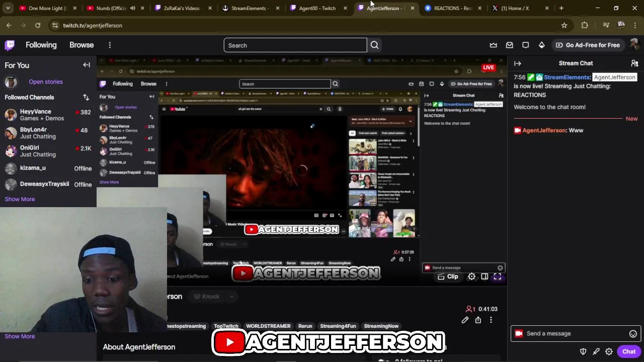This screenshot has width=644, height=362.
Task: Switch to Agent00 - Twitch tab
Action: click(x=317, y=8)
